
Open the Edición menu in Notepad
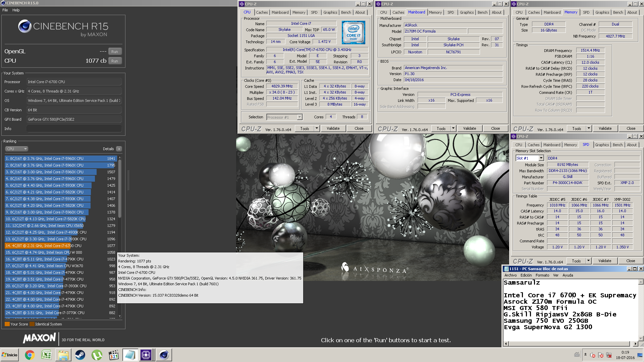click(x=526, y=275)
